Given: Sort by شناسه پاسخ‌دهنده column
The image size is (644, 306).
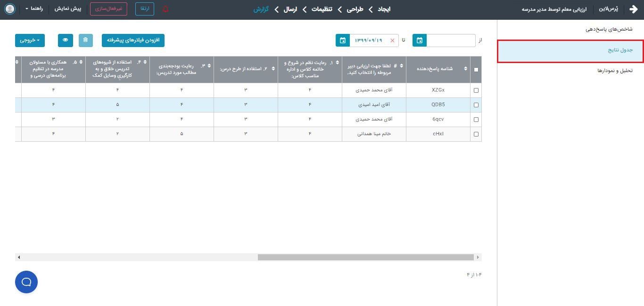Looking at the screenshot, I should click(x=465, y=69).
